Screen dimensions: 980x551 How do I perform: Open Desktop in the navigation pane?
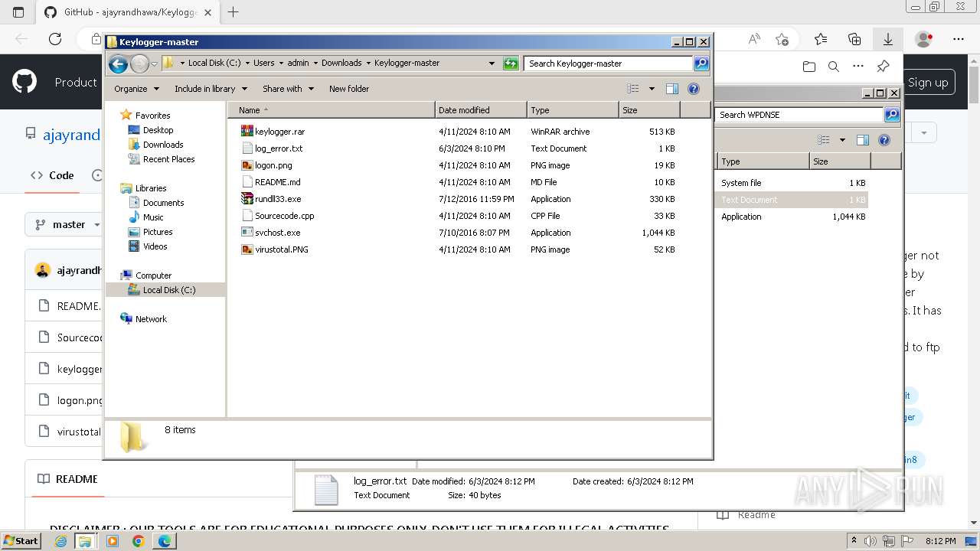(x=158, y=130)
